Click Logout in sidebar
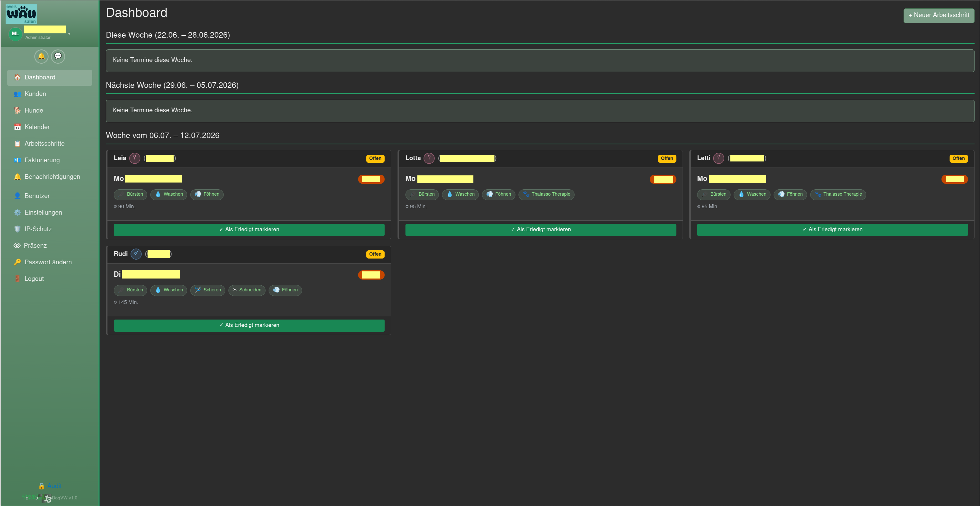The image size is (980, 506). pos(49,279)
